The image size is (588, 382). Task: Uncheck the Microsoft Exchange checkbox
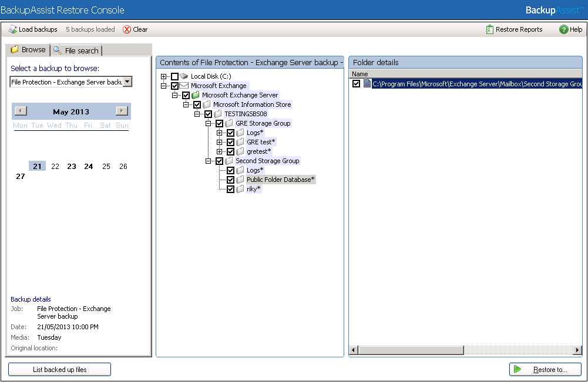pos(174,86)
